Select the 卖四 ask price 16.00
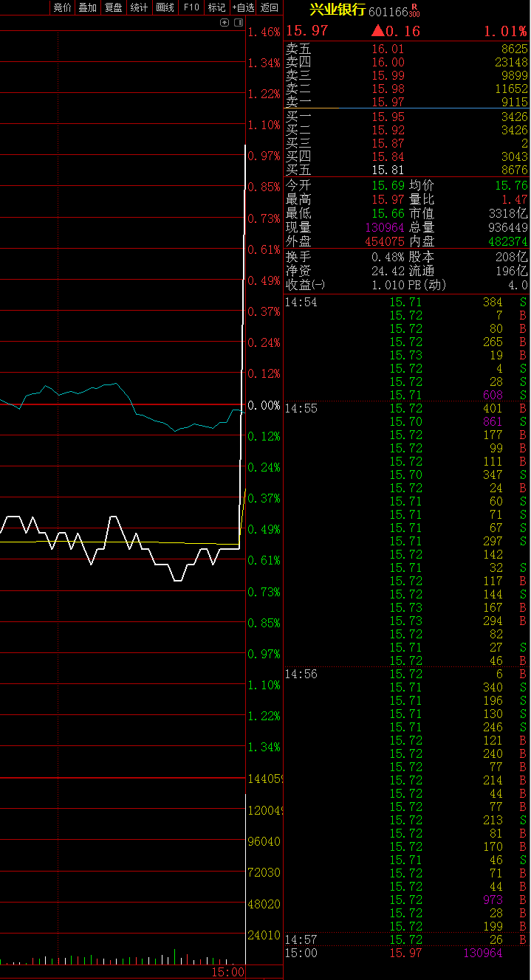Viewport: 531px width, 980px height. tap(388, 63)
